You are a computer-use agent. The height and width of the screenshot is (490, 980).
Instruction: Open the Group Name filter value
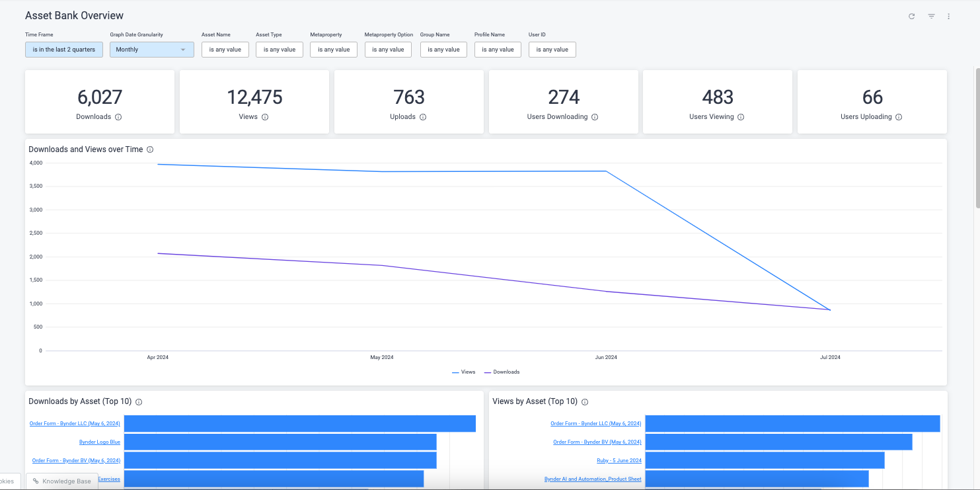[443, 50]
